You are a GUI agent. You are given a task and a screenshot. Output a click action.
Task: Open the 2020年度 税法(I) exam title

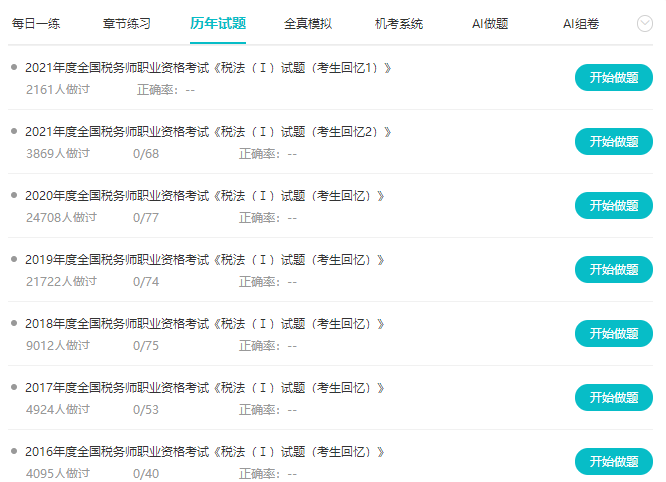click(205, 196)
